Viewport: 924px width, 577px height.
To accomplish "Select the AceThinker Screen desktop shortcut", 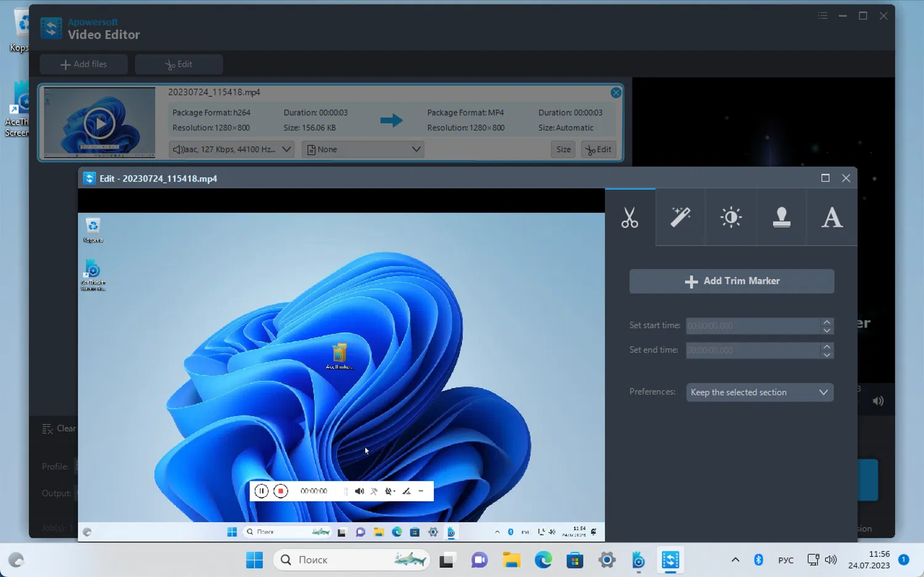I will [x=18, y=110].
